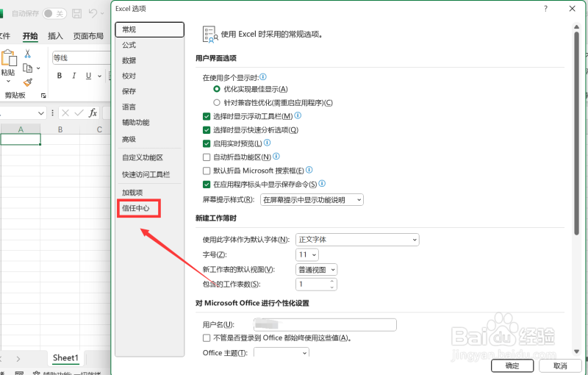Expand the Paste options arrow

(8, 81)
